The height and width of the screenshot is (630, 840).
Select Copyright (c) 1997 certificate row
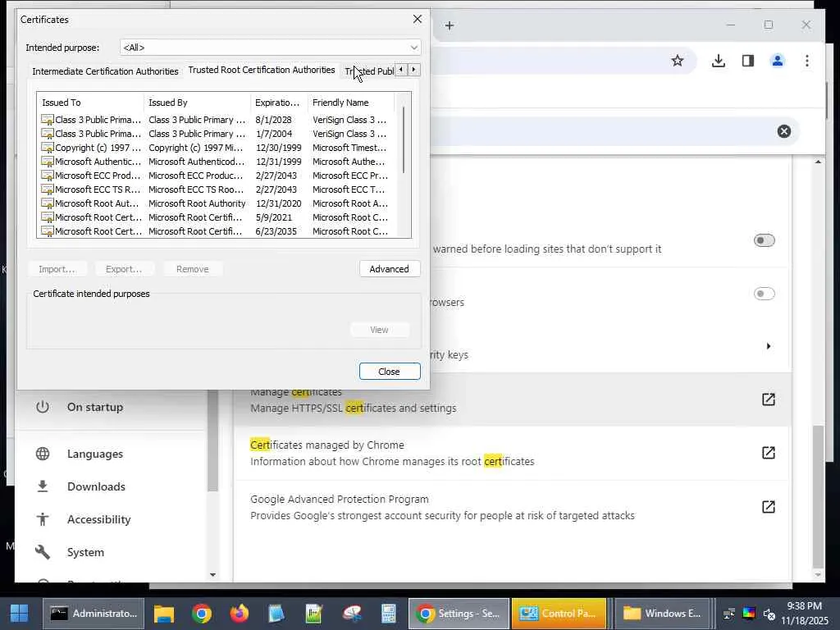tap(217, 148)
